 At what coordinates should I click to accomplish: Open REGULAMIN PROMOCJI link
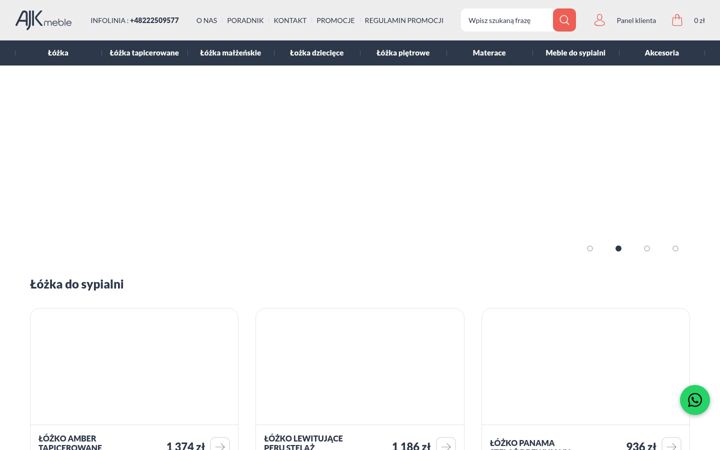tap(404, 21)
